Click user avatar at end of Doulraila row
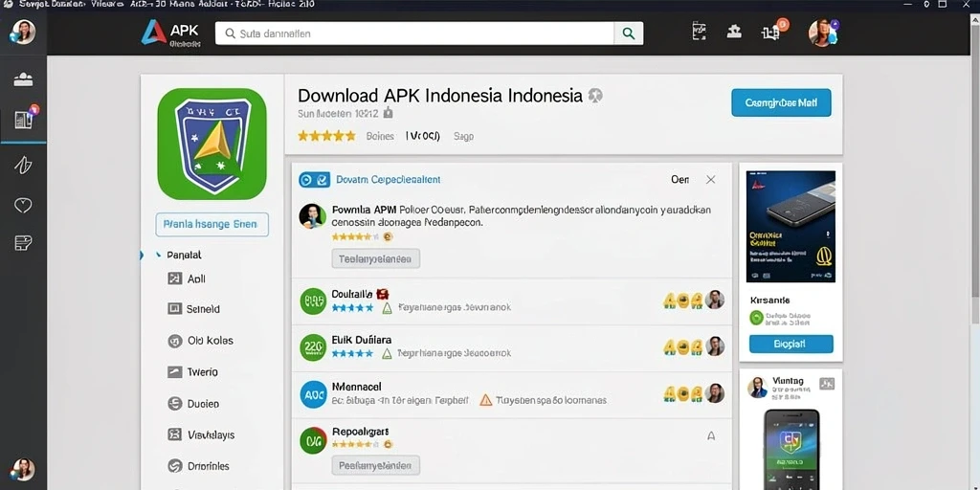The height and width of the screenshot is (490, 980). pyautogui.click(x=714, y=300)
